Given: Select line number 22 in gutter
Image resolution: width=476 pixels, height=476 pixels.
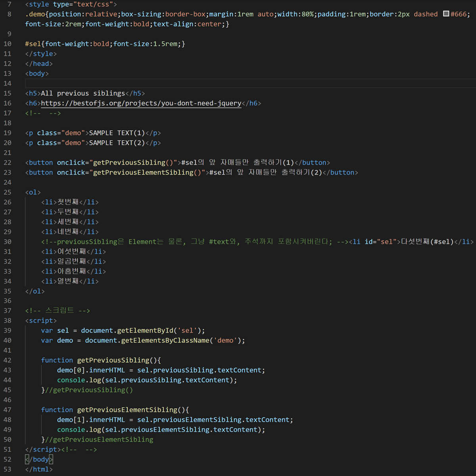Looking at the screenshot, I should pos(8,163).
